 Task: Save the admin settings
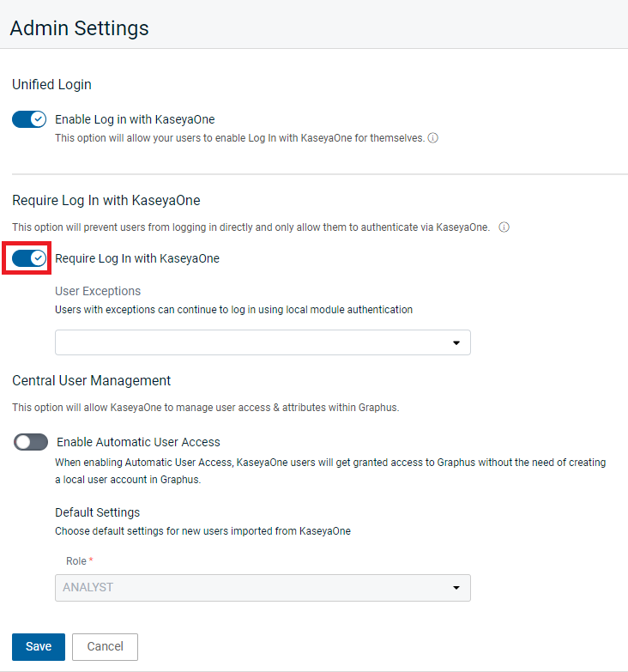coord(39,647)
